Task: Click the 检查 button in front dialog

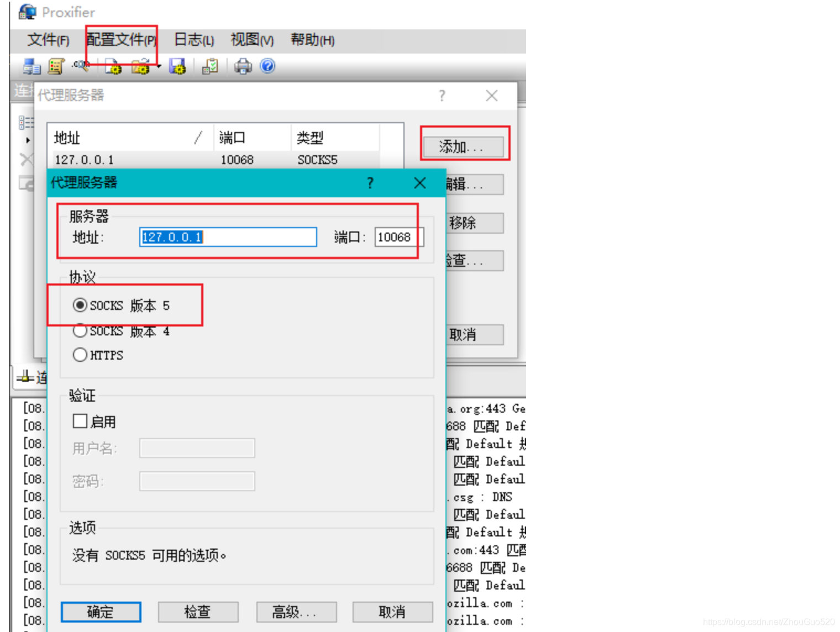Action: point(198,612)
